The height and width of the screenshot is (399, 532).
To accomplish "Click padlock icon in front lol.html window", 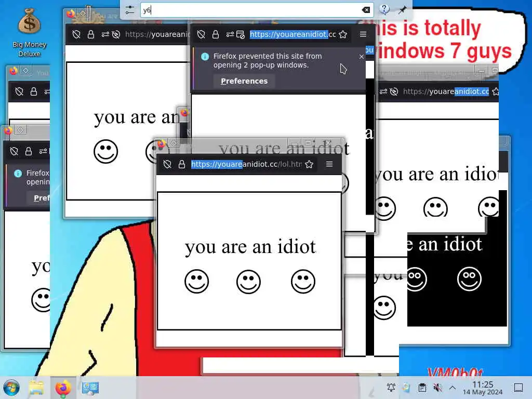I will pos(181,164).
